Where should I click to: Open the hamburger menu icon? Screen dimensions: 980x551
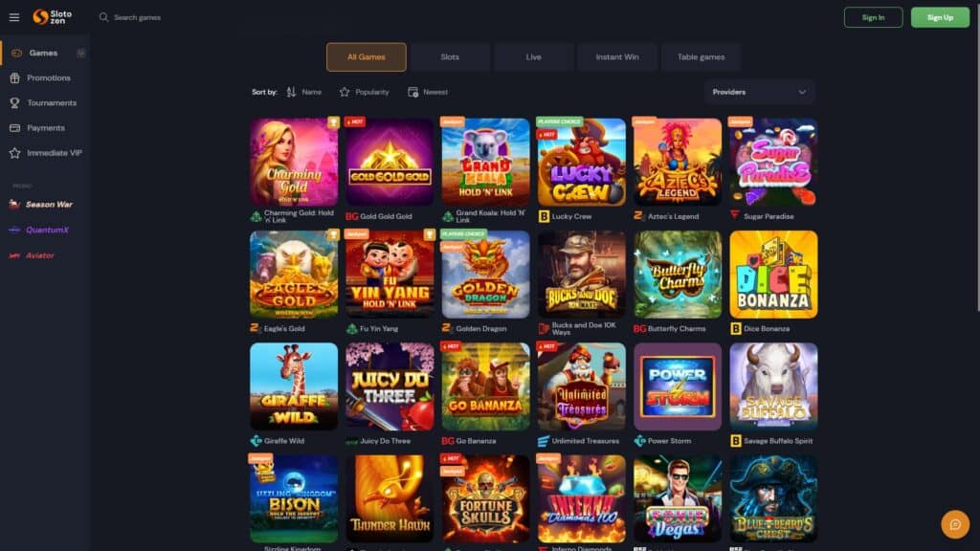click(x=13, y=17)
